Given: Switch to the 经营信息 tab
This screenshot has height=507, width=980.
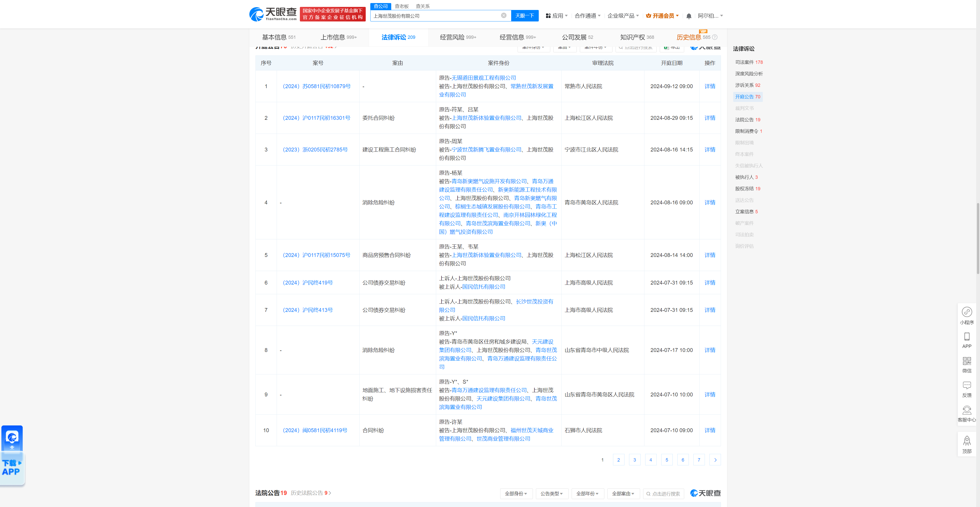Looking at the screenshot, I should [x=517, y=37].
